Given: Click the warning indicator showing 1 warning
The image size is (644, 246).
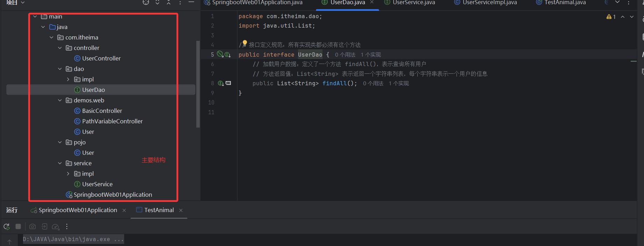Looking at the screenshot, I should [611, 17].
